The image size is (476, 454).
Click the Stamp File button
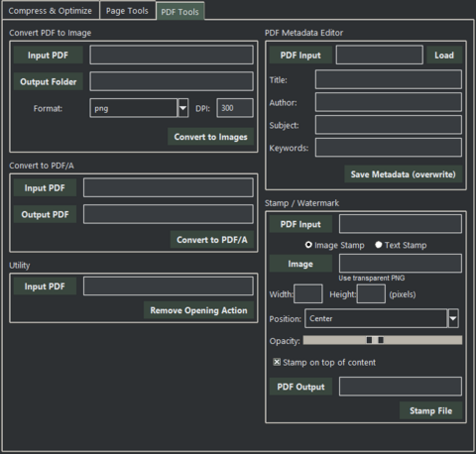pos(430,410)
